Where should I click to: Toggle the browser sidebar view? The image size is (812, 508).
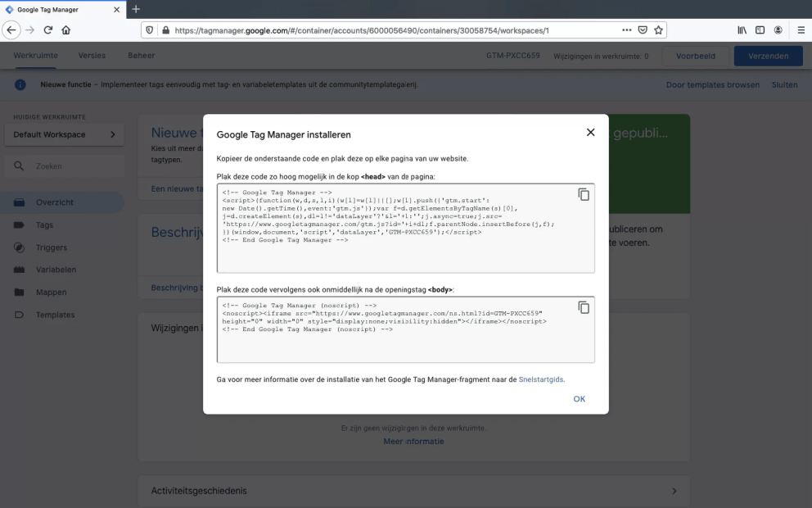click(760, 30)
